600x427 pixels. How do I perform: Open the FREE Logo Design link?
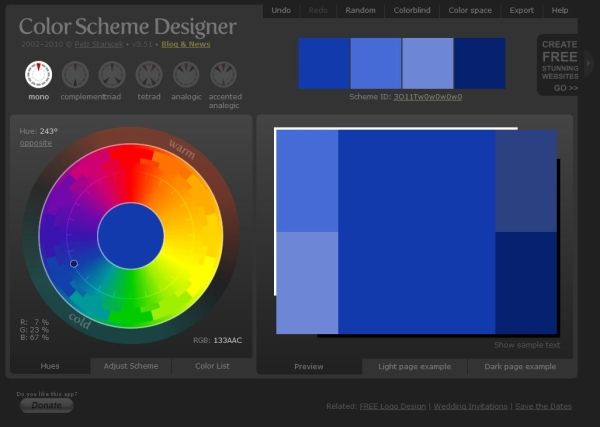(x=393, y=406)
